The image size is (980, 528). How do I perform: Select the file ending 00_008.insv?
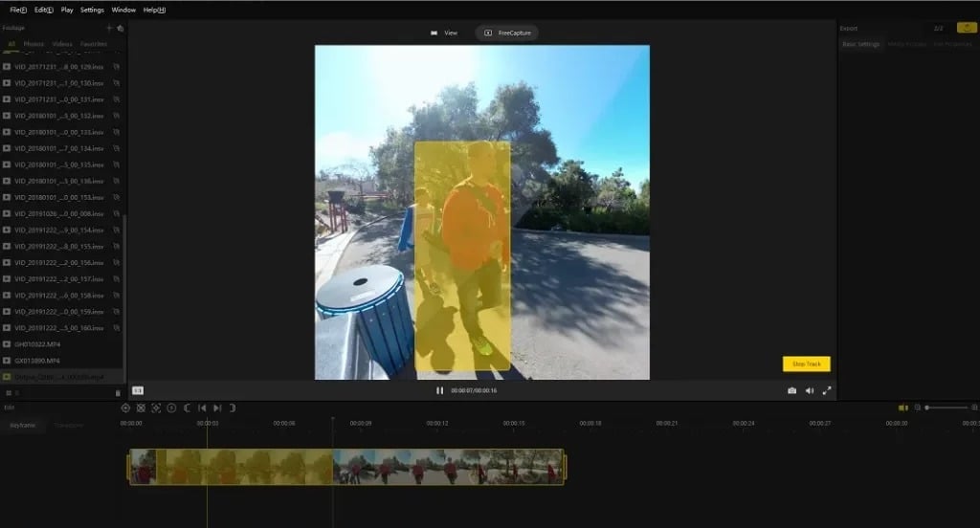61,213
